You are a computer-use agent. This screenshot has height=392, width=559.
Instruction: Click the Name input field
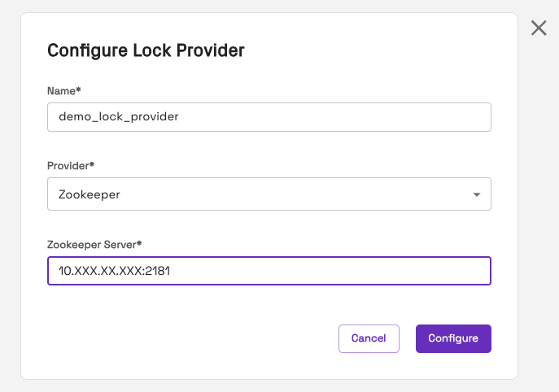tap(269, 116)
